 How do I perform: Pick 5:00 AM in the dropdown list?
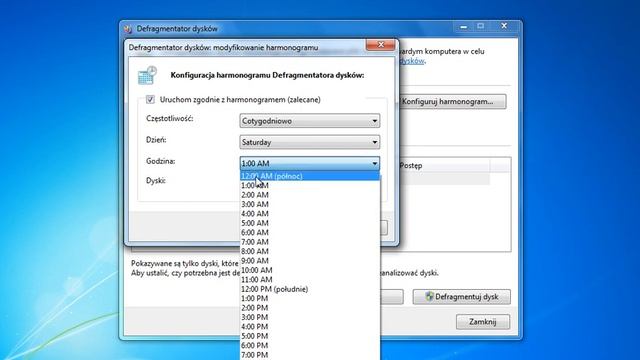click(310, 223)
